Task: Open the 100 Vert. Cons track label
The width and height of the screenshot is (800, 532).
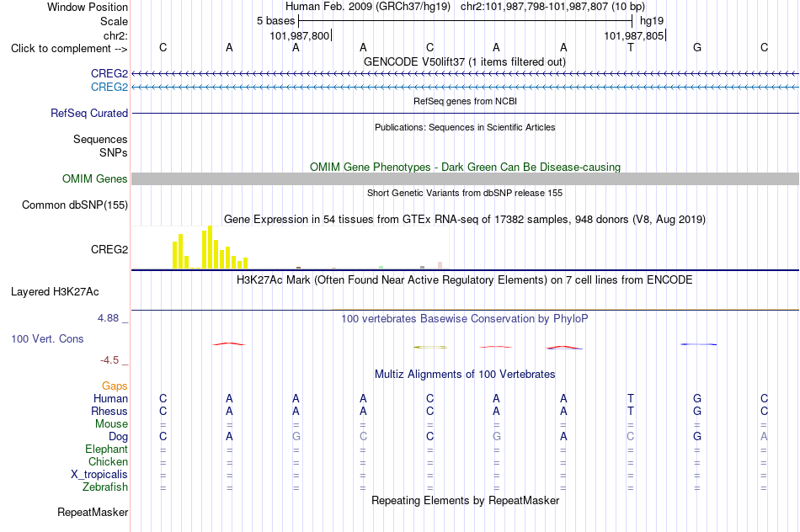Action: coord(47,338)
